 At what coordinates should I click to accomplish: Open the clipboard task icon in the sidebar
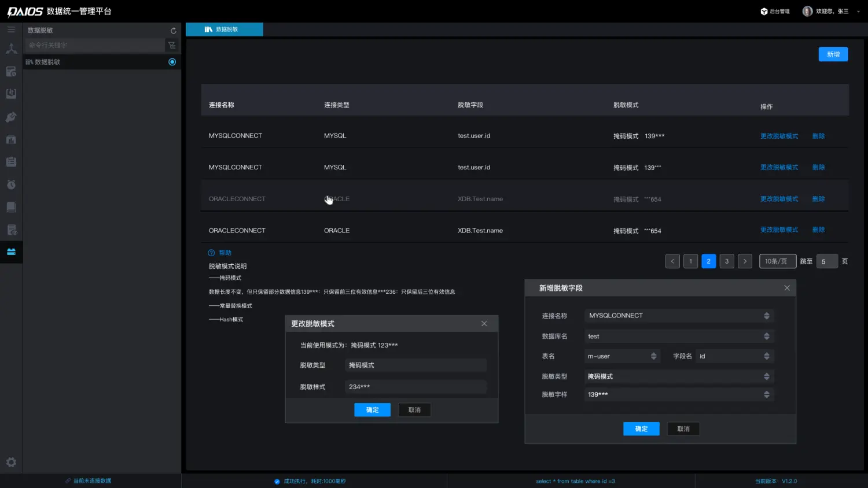pos(11,162)
